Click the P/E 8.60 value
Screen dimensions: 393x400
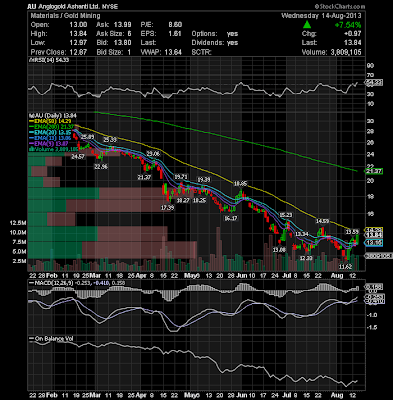coord(175,25)
